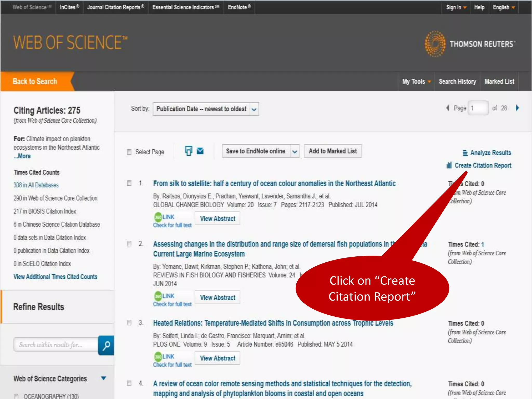532x399 pixels.
Task: Click the Web of Science logo
Action: (70, 43)
